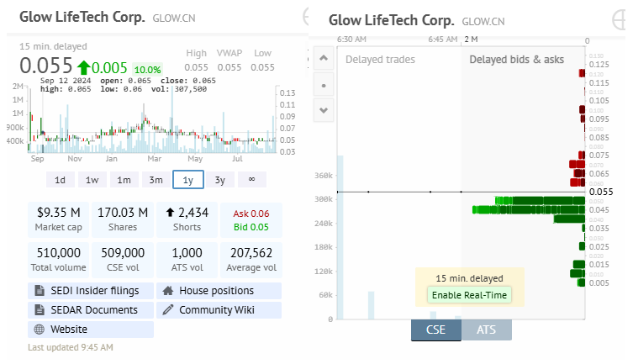Select the infinity all-time range
The image size is (633, 364).
pyautogui.click(x=252, y=180)
